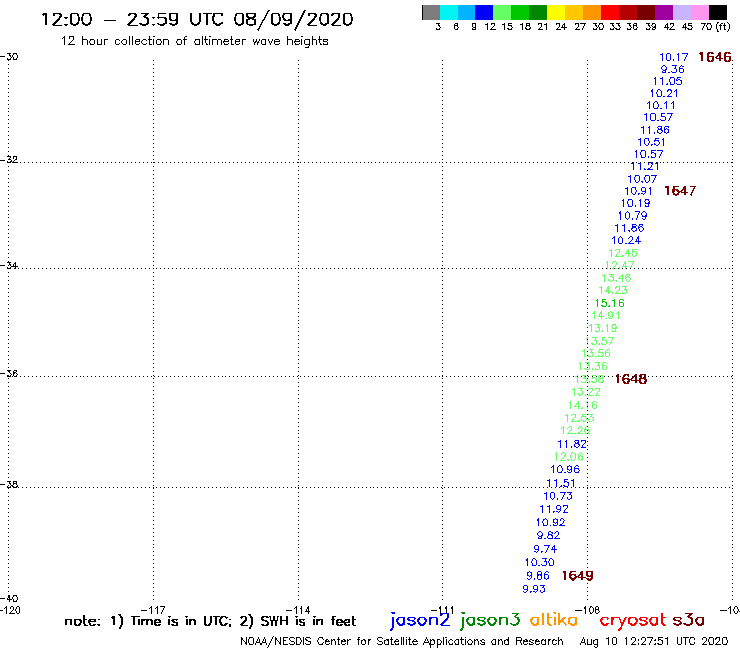740x650 pixels.
Task: Click the wave height value 9.36
Action: 673,69
